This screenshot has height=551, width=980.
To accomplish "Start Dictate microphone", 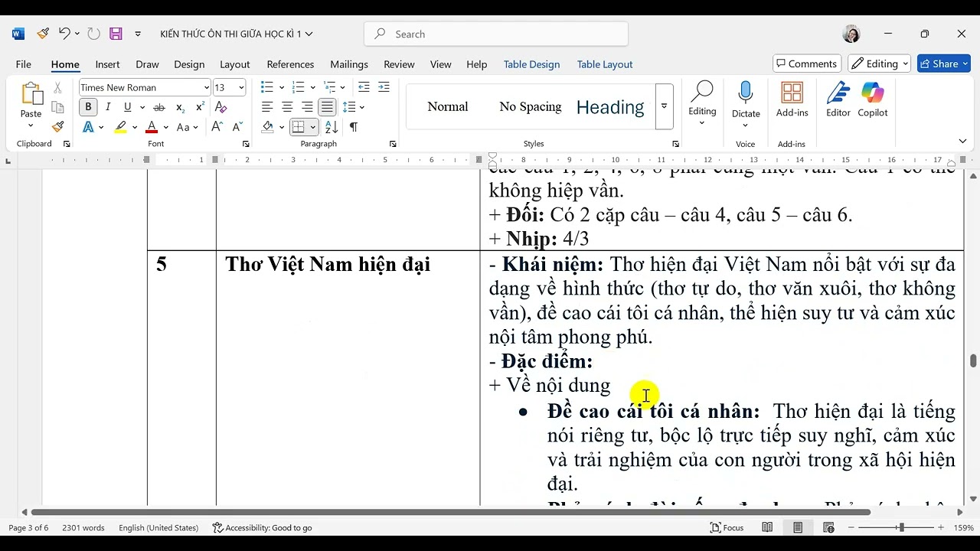I will coord(746,95).
